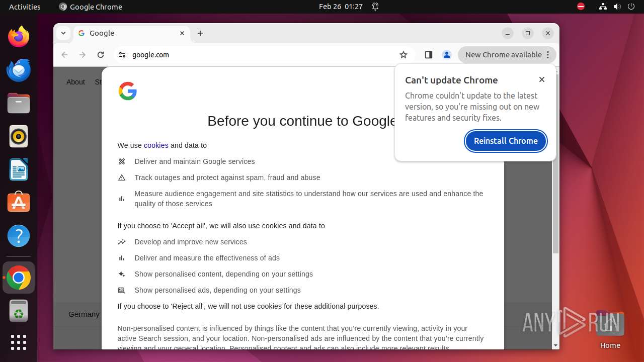Screen dimensions: 644x362
Task: View site information icon in address bar
Action: coord(122,55)
